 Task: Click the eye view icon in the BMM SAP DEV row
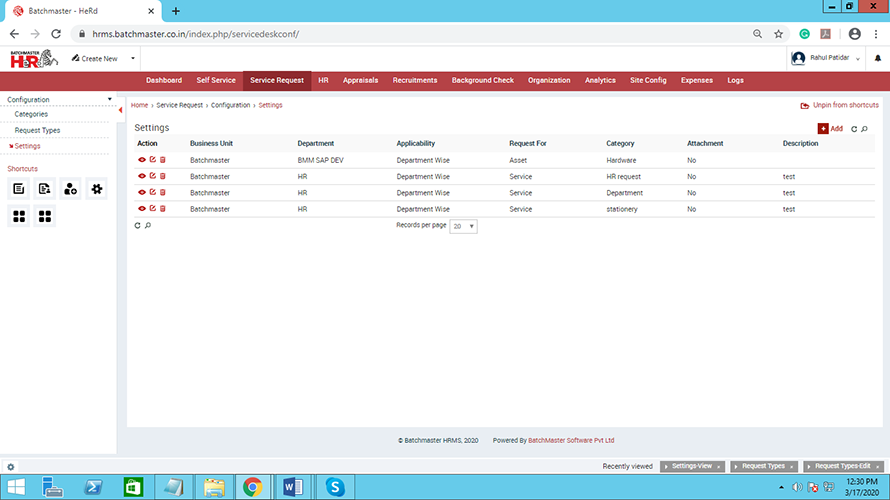[142, 160]
